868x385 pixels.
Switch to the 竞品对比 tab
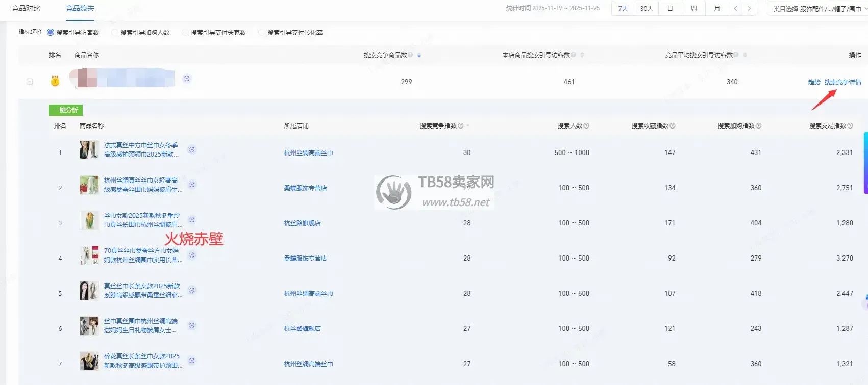[x=26, y=8]
